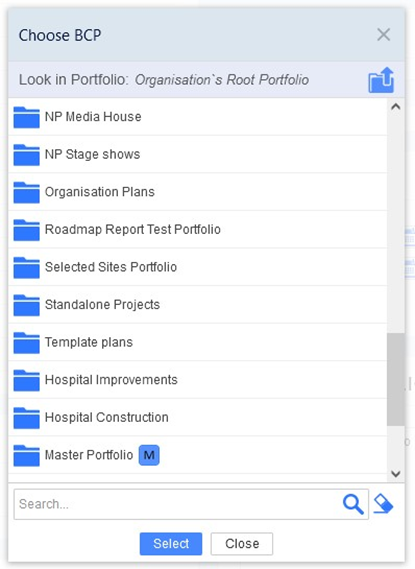This screenshot has height=569, width=415.
Task: Click the Hospital Construction folder icon
Action: tap(26, 418)
